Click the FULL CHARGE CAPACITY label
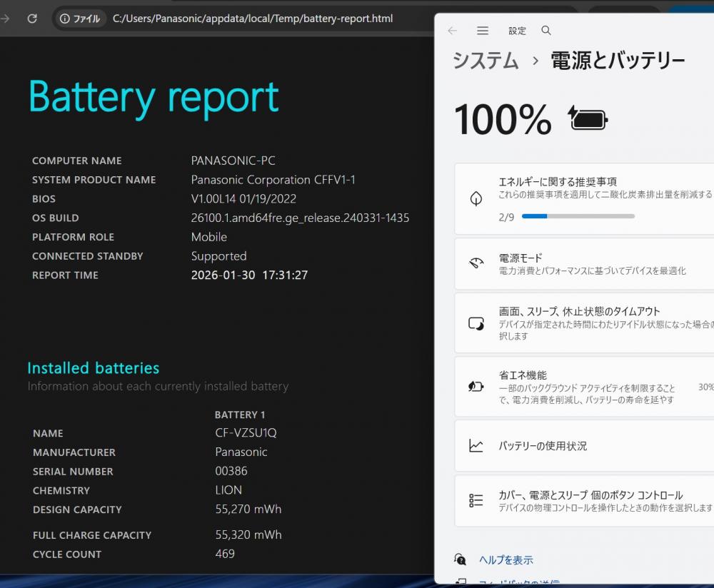The image size is (714, 588). (x=92, y=535)
